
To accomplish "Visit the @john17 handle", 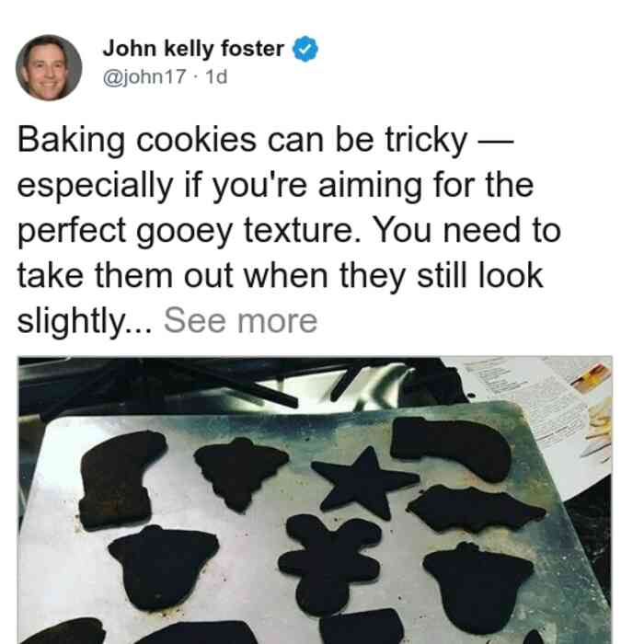I will click(144, 76).
